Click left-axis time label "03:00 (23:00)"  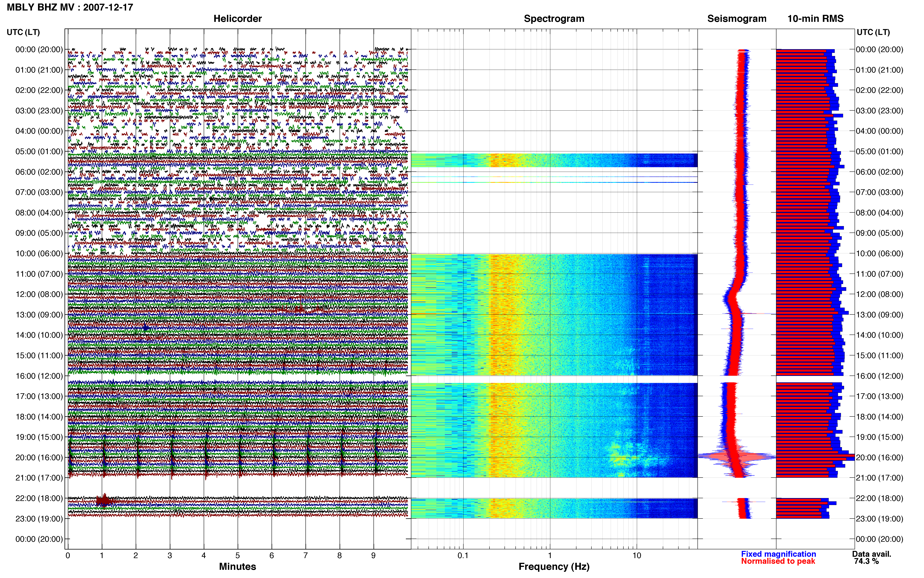(39, 110)
